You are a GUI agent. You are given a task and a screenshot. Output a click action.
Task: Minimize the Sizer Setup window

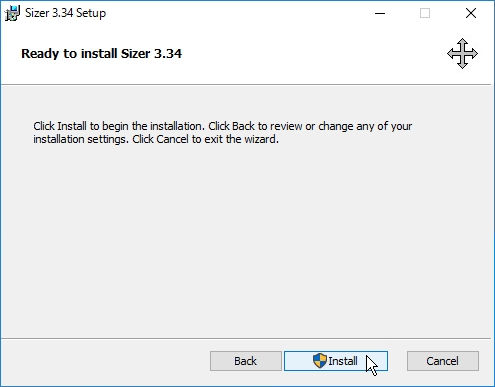(380, 13)
